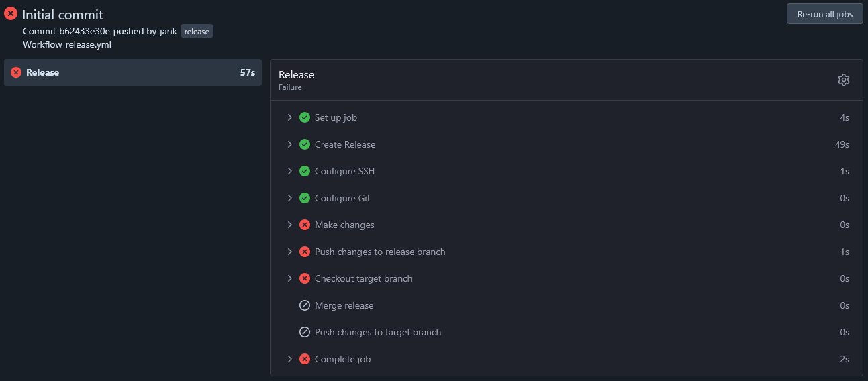
Task: Expand the Configure Git step chevron
Action: tap(290, 198)
